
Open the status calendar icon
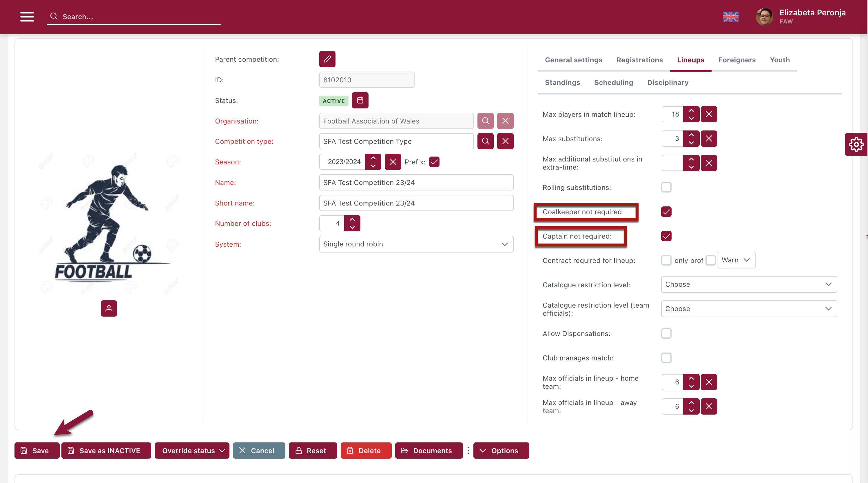360,100
